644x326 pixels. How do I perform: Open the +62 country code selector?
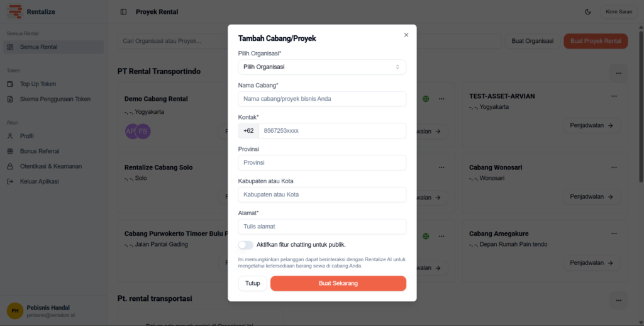pos(248,131)
